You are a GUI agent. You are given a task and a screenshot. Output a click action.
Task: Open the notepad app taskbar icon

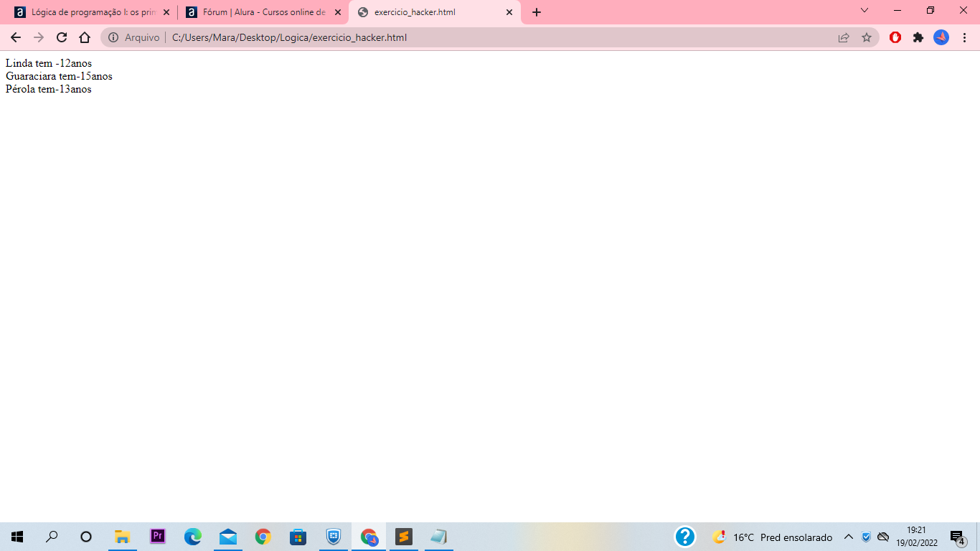tap(439, 537)
